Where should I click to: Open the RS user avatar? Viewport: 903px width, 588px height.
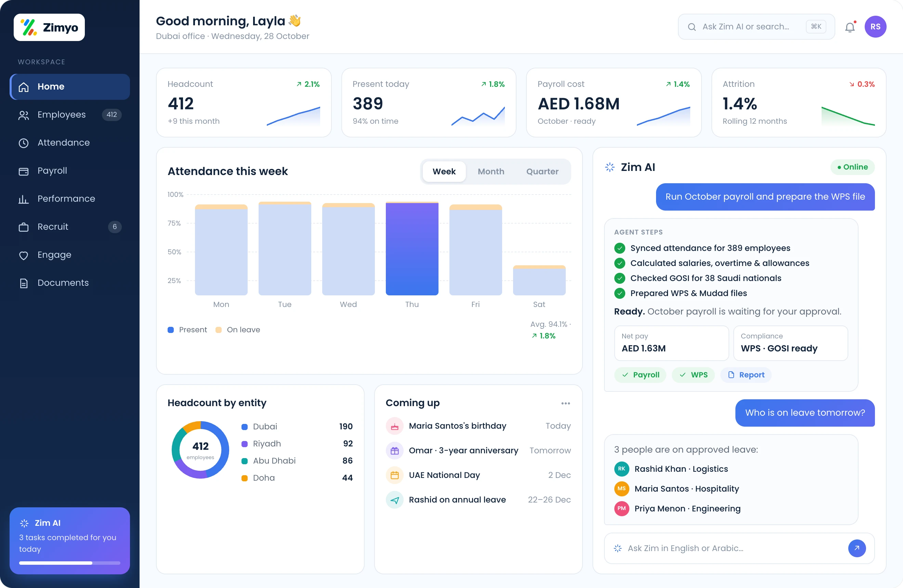click(x=875, y=27)
